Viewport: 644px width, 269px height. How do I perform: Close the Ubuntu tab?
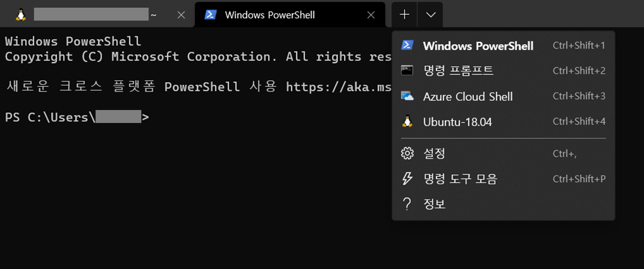(x=181, y=15)
